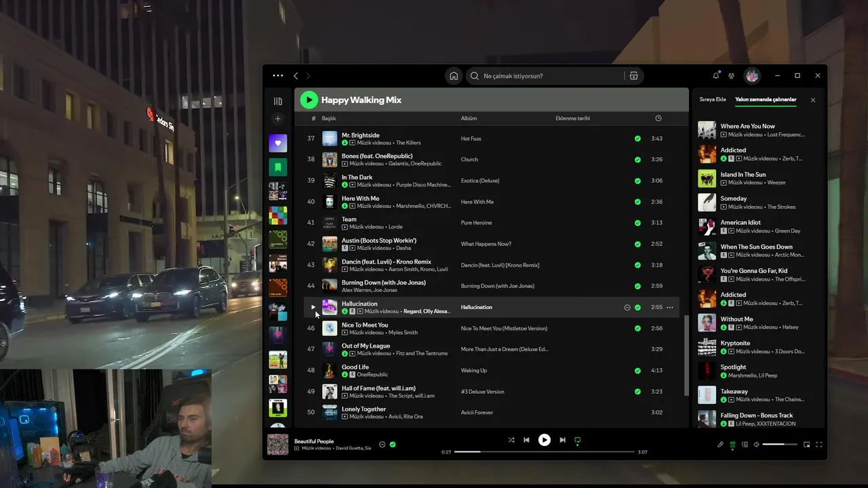
Task: Go back with the left arrow
Action: 296,76
